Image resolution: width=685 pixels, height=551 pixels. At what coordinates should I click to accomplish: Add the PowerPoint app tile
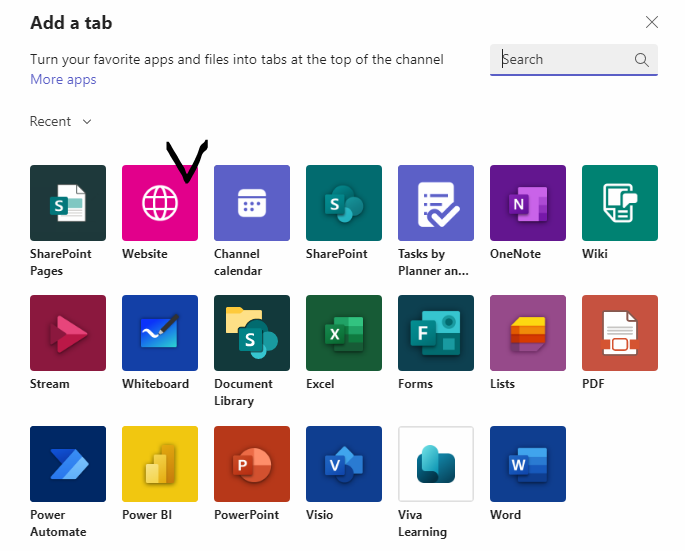(x=252, y=464)
